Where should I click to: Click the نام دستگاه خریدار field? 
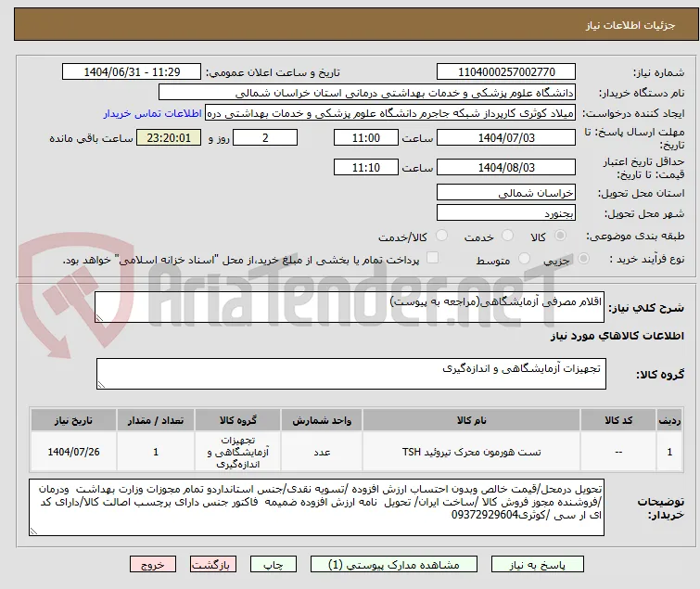coord(367,93)
